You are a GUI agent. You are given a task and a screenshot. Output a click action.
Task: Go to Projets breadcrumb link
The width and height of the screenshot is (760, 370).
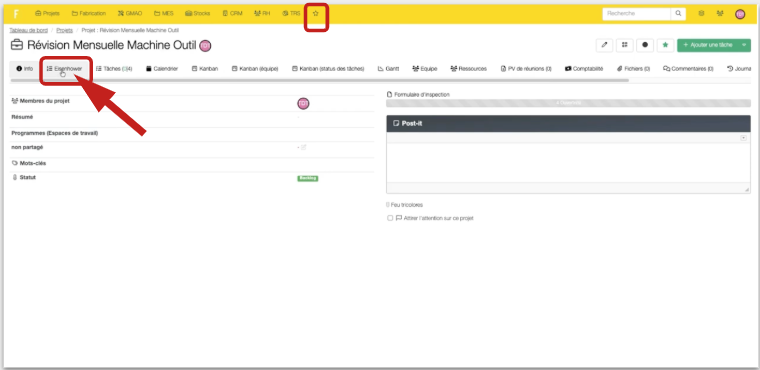[64, 30]
